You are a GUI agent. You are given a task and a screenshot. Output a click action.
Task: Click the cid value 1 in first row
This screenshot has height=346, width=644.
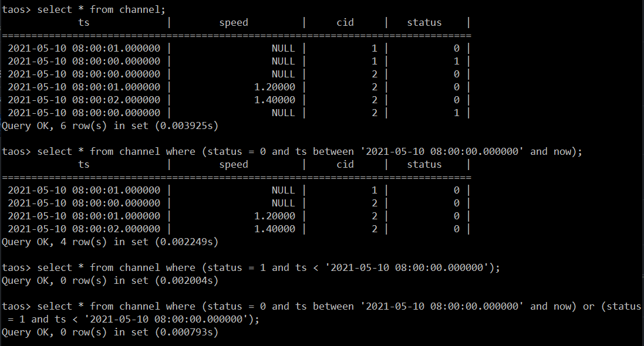(x=374, y=48)
